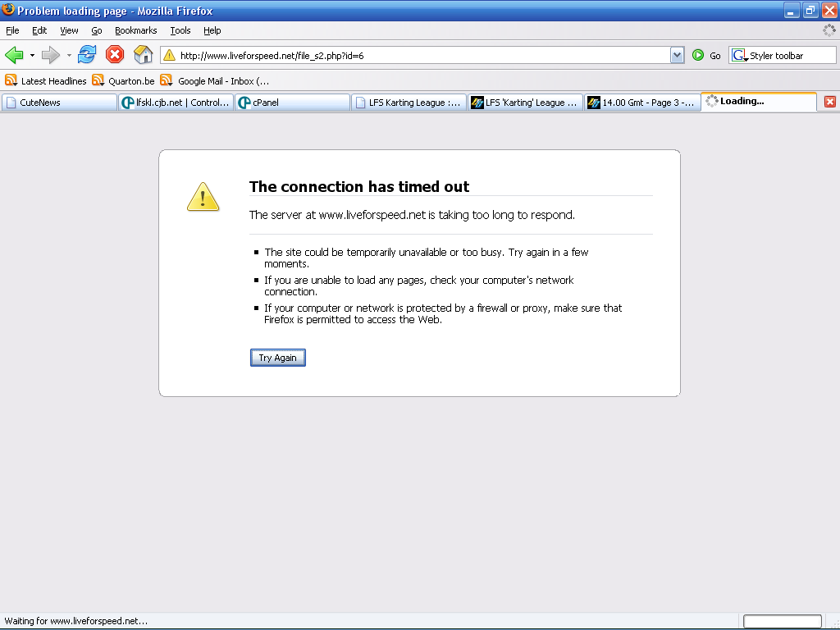Open the search engine selector dropdown
Image resolution: width=840 pixels, height=630 pixels.
(x=740, y=55)
